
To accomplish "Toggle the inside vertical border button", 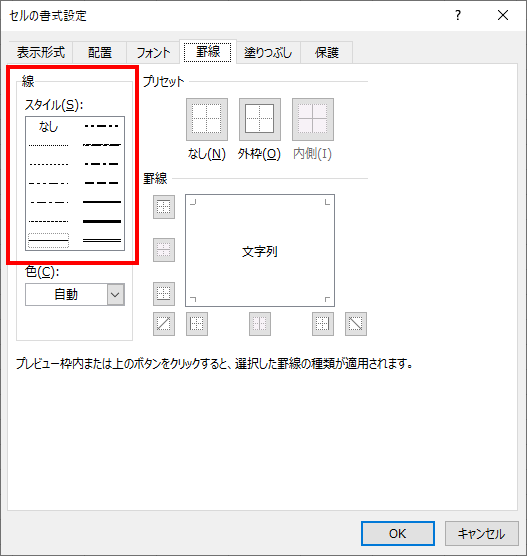I will coord(260,324).
